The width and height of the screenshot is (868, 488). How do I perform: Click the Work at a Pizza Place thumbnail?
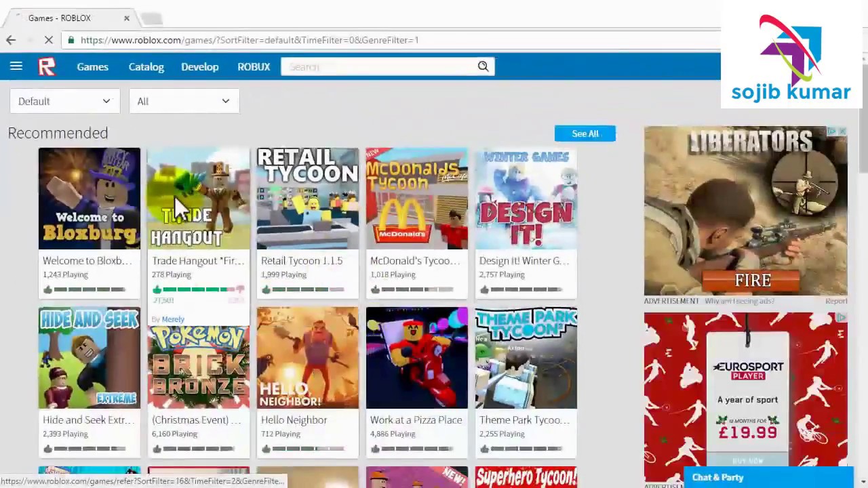(417, 358)
